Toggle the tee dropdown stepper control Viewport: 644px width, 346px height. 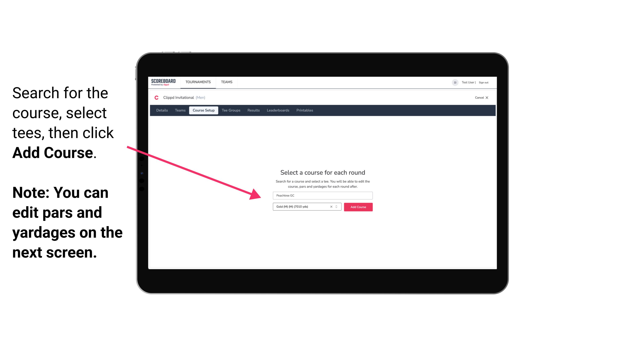click(337, 207)
